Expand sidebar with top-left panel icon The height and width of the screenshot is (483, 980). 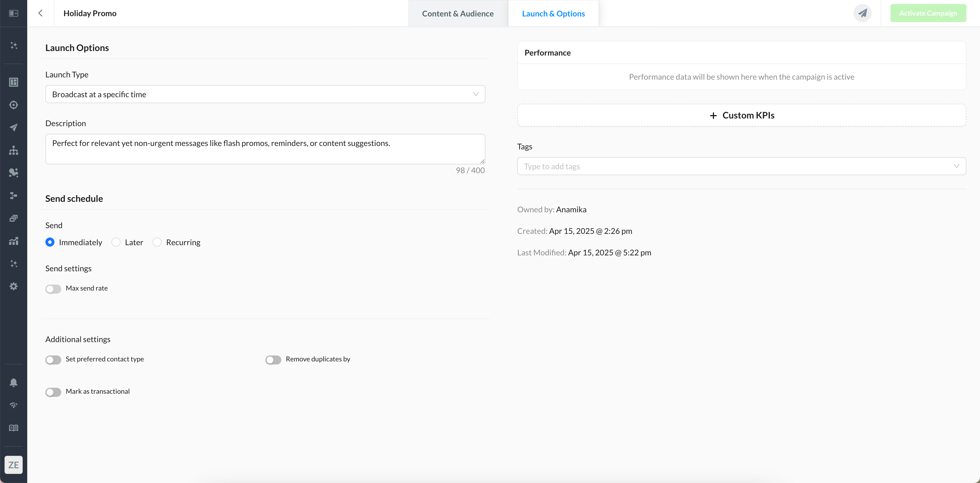click(x=14, y=13)
